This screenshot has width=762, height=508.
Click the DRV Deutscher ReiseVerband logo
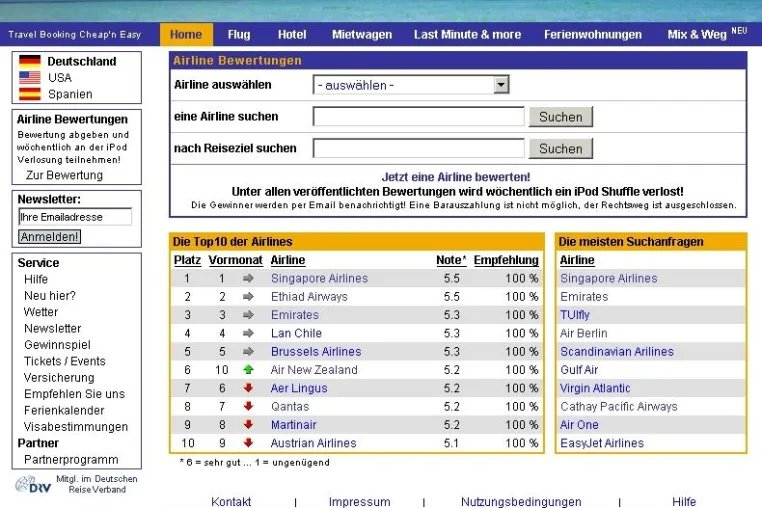pyautogui.click(x=33, y=485)
